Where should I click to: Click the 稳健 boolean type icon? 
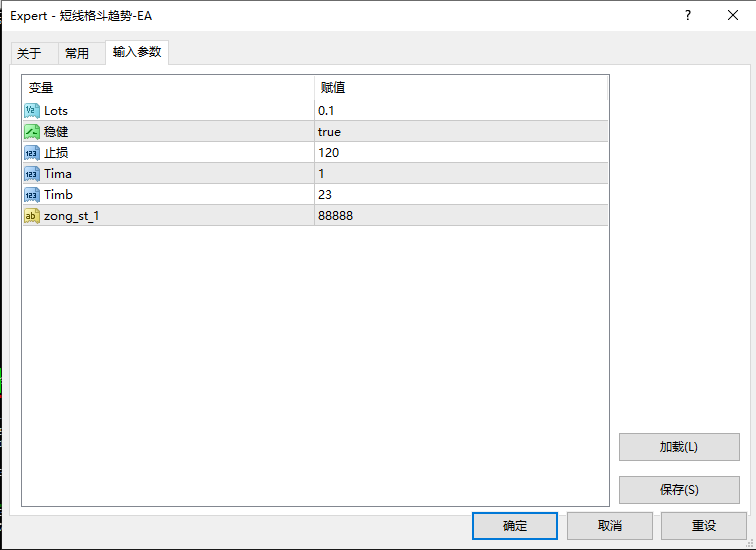[x=32, y=132]
